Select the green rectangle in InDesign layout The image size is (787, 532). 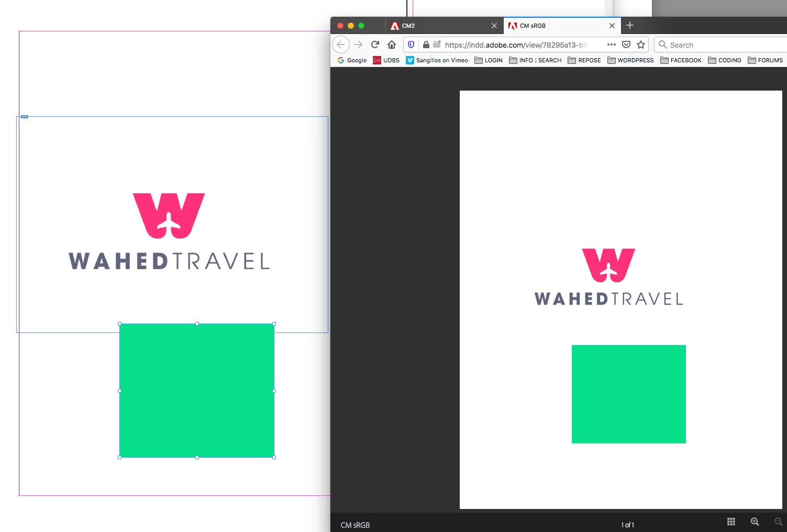pyautogui.click(x=197, y=391)
